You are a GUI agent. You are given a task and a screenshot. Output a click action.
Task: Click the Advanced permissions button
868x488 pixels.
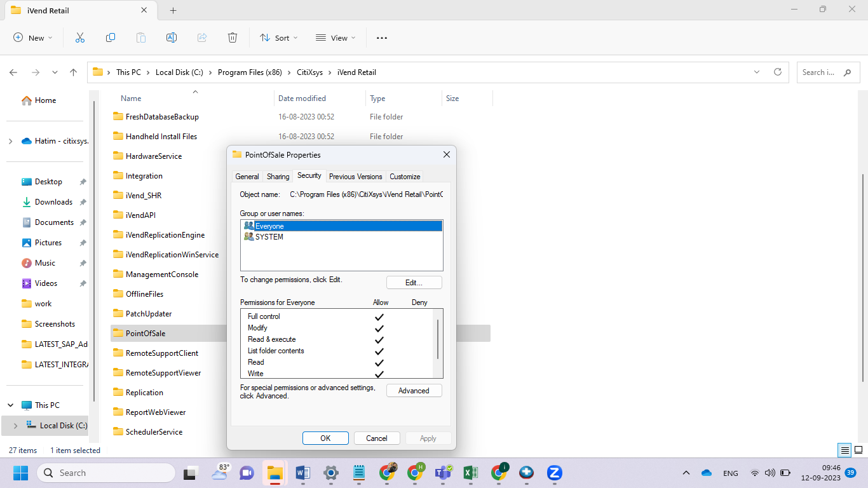(414, 391)
